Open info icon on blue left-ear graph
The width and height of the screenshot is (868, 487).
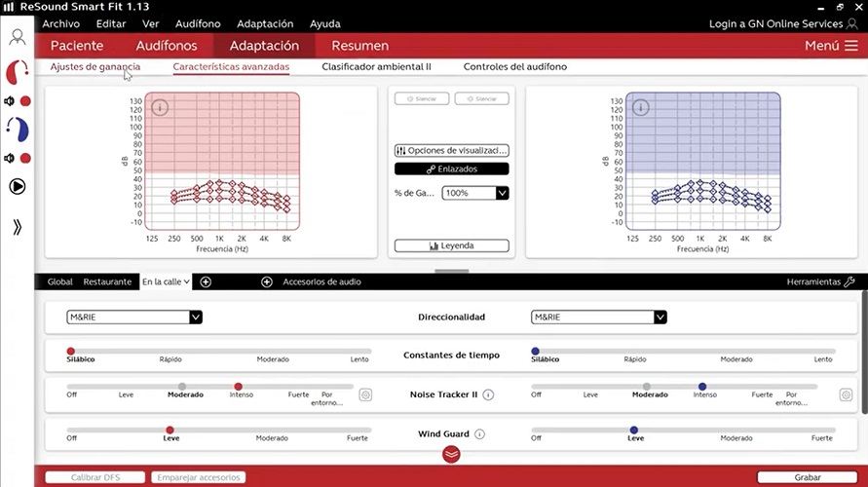(x=641, y=107)
